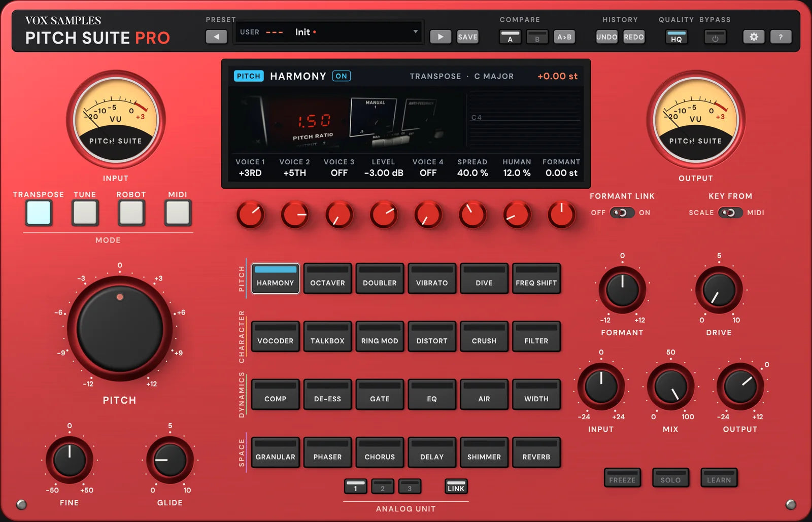Image resolution: width=812 pixels, height=522 pixels.
Task: Toggle HQ quality mode
Action: tap(676, 37)
